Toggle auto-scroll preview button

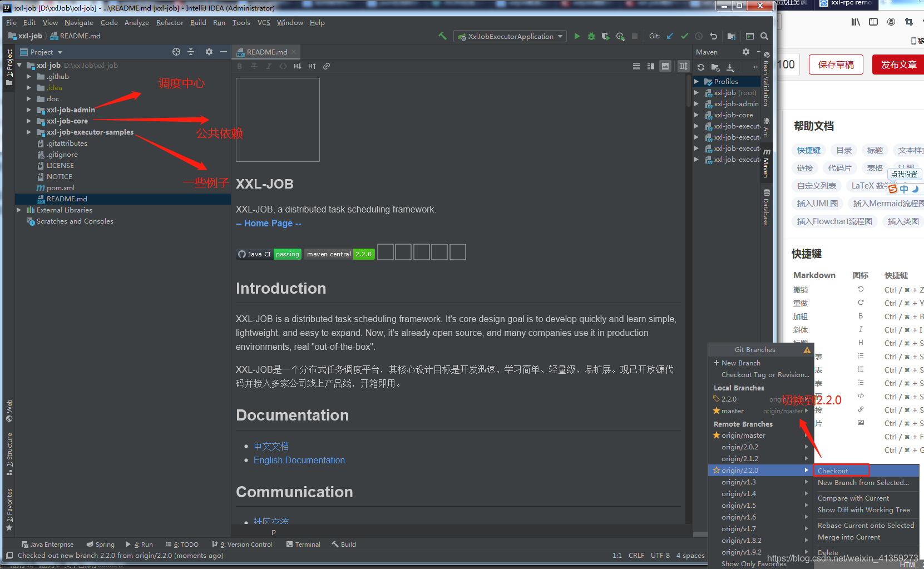[x=683, y=66]
